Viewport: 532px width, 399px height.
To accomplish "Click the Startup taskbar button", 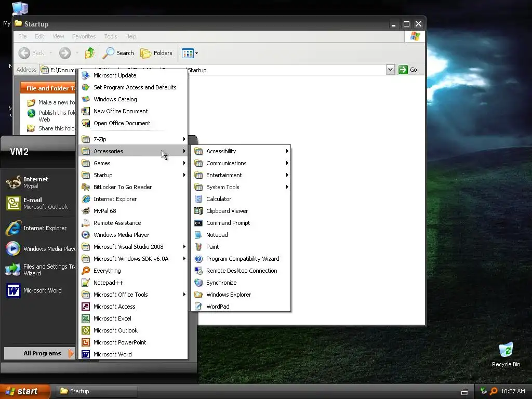I will click(x=96, y=391).
